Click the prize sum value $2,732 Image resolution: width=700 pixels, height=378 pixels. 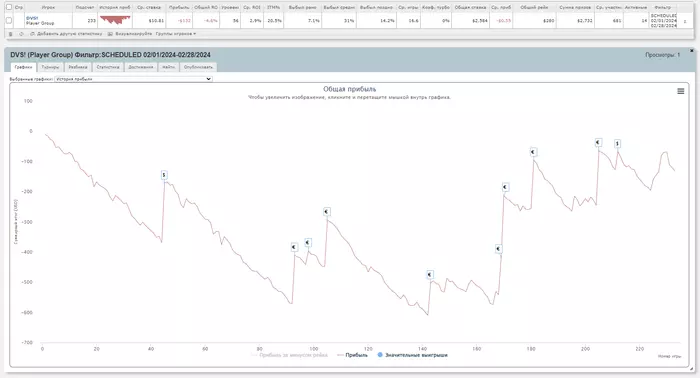click(x=585, y=21)
